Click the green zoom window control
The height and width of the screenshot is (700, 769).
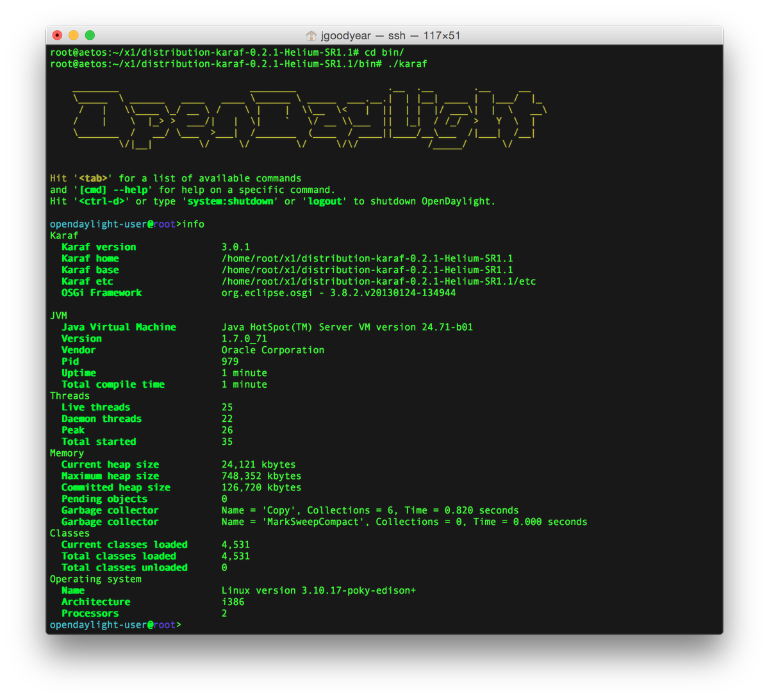point(90,36)
